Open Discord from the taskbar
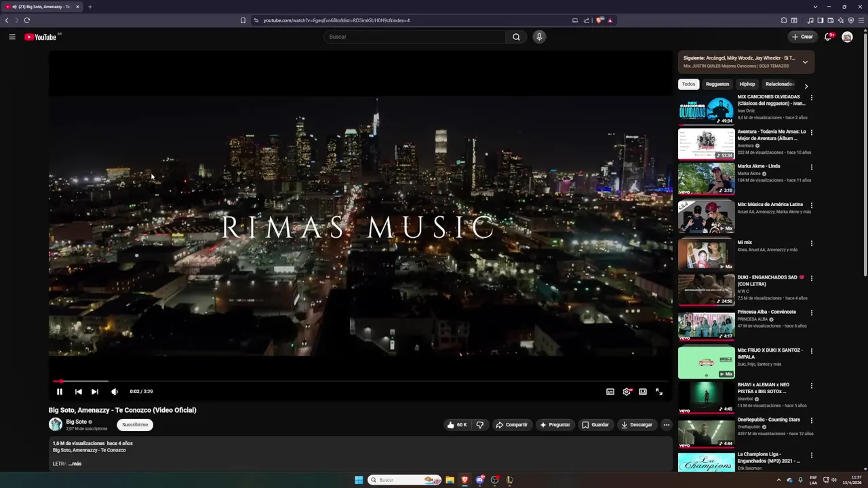868x488 pixels. click(480, 480)
